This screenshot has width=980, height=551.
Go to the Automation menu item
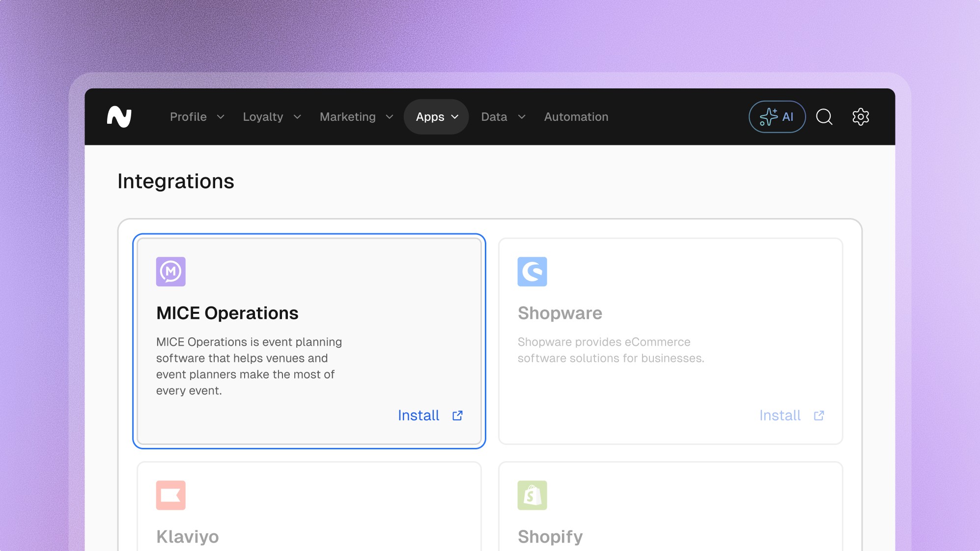point(576,117)
